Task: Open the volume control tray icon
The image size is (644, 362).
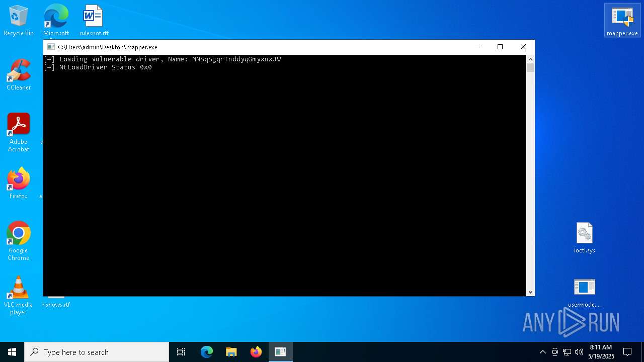Action: tap(579, 352)
